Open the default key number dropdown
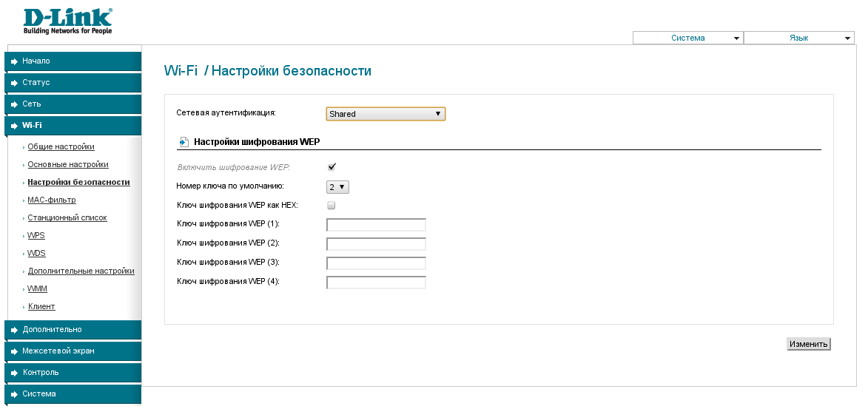The width and height of the screenshot is (868, 409). (x=337, y=187)
